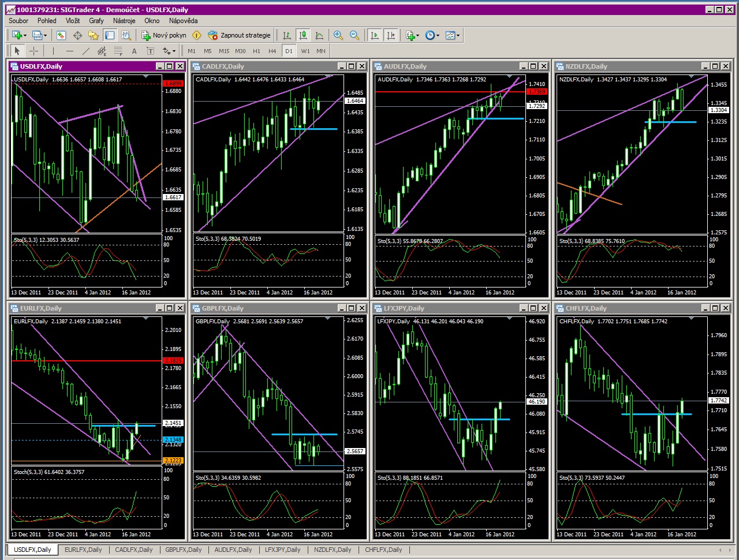Expand the periodicity clock dropdown
The width and height of the screenshot is (739, 560).
coord(438,35)
